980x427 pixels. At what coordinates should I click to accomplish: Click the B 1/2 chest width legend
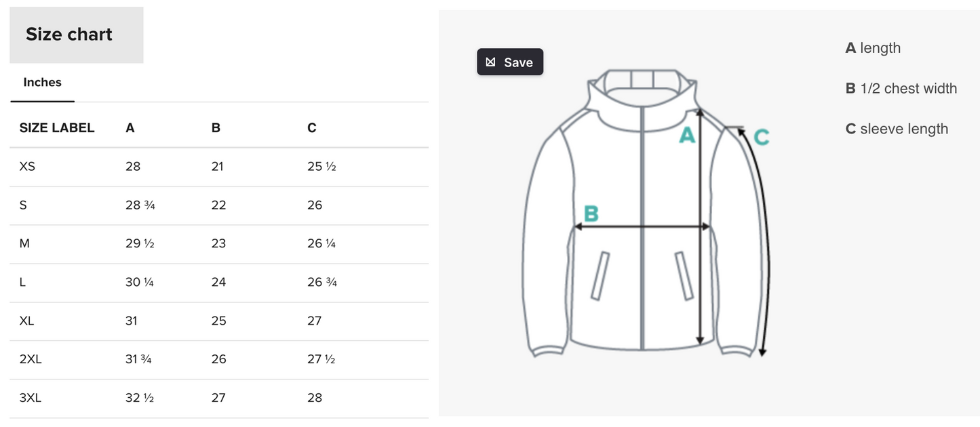tap(901, 89)
